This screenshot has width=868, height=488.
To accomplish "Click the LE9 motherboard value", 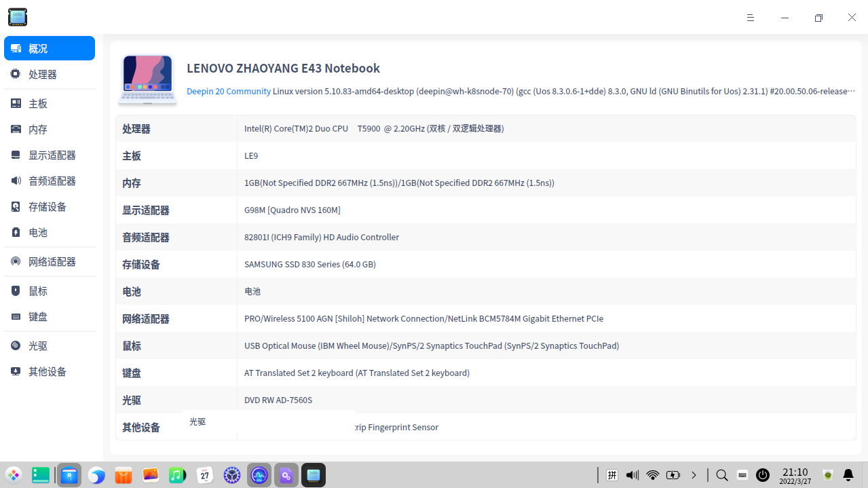I will [251, 155].
